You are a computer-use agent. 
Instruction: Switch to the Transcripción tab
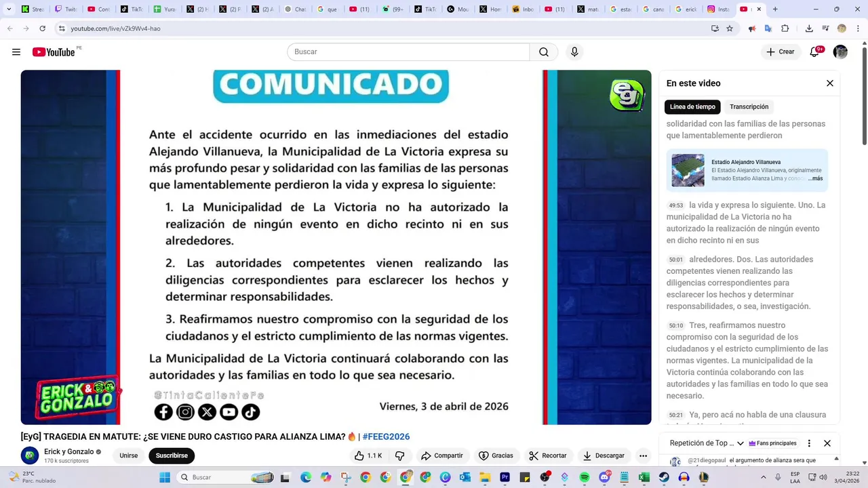coord(749,107)
